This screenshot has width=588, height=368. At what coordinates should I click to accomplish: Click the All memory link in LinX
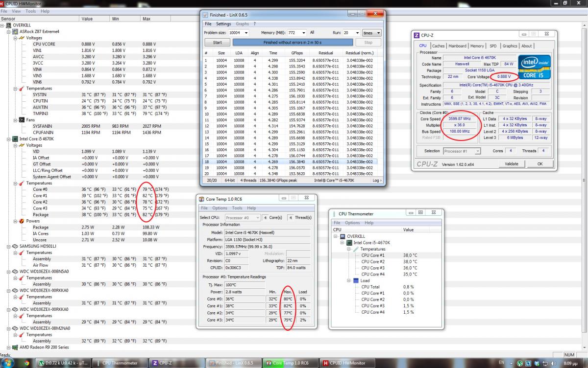tap(312, 33)
